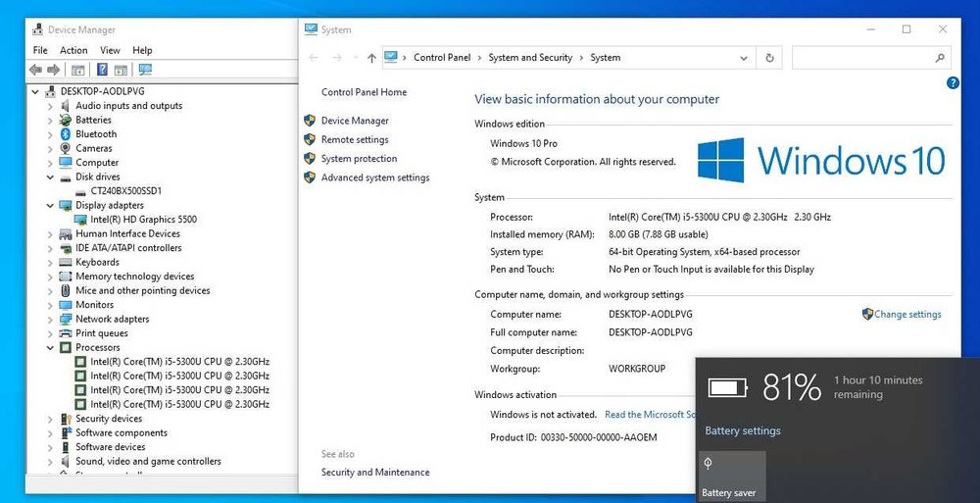The height and width of the screenshot is (503, 980).
Task: Open Remote settings link
Action: [x=355, y=139]
